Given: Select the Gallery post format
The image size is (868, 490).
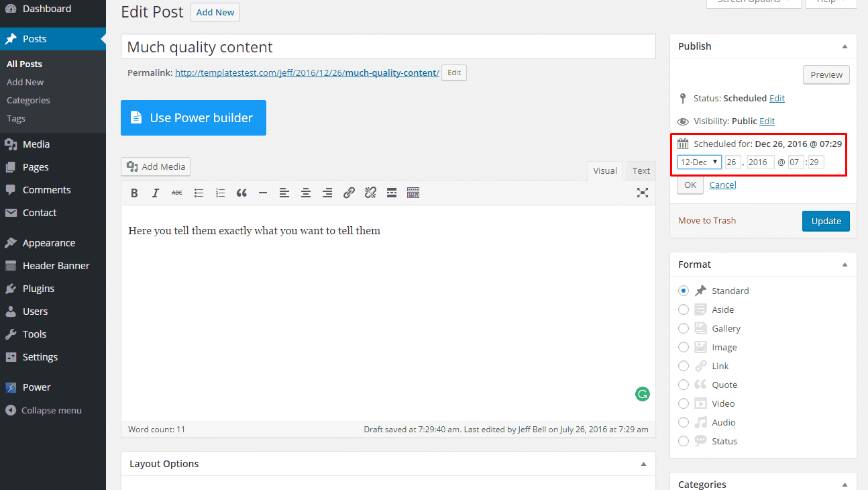Looking at the screenshot, I should click(x=684, y=328).
